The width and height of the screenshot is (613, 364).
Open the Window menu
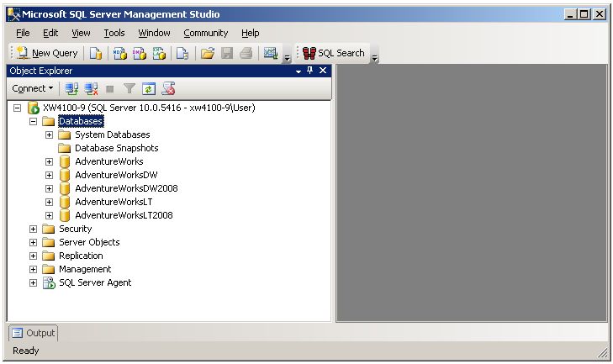(x=154, y=34)
